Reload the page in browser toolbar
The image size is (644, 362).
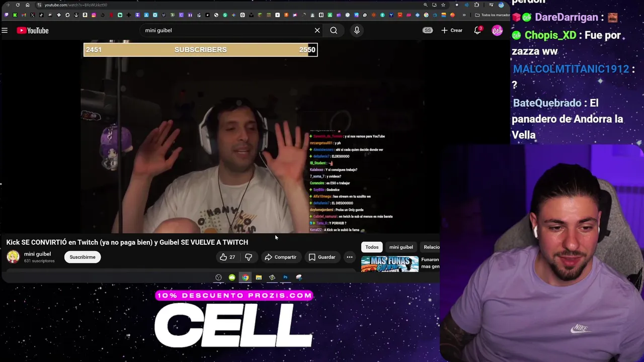pos(18,5)
